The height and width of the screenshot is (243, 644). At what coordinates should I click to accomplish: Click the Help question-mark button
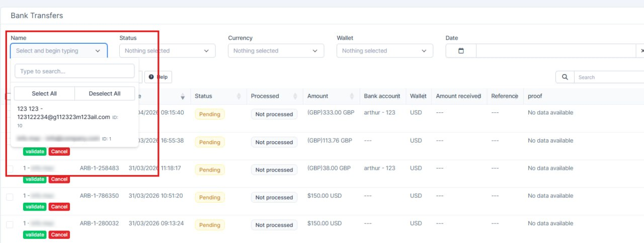pyautogui.click(x=158, y=77)
